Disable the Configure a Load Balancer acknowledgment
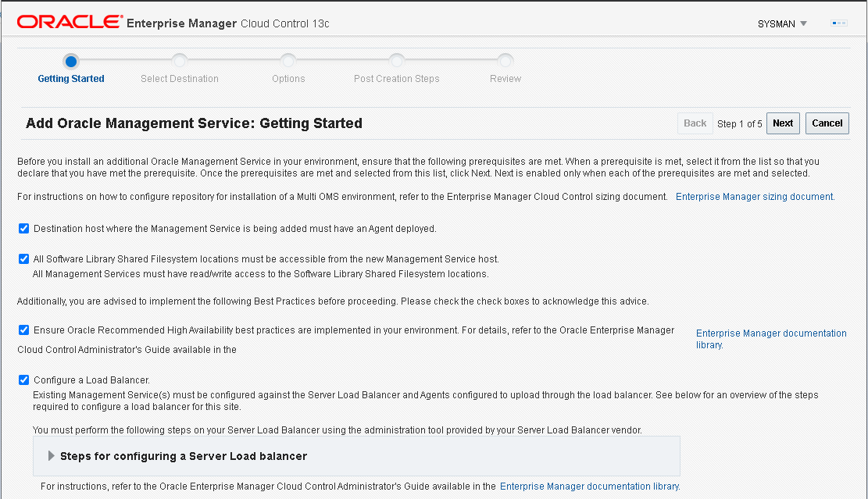 [x=23, y=380]
